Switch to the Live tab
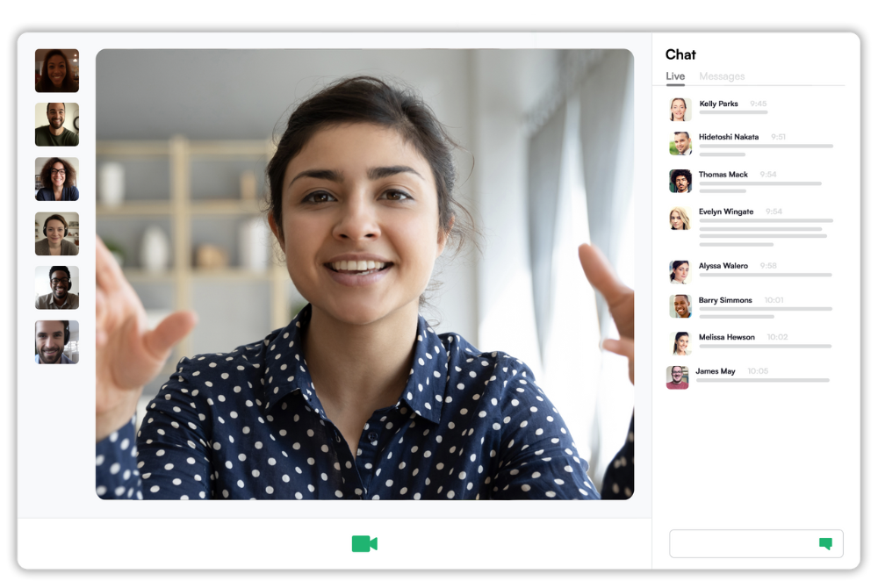This screenshot has width=878, height=588. point(675,76)
